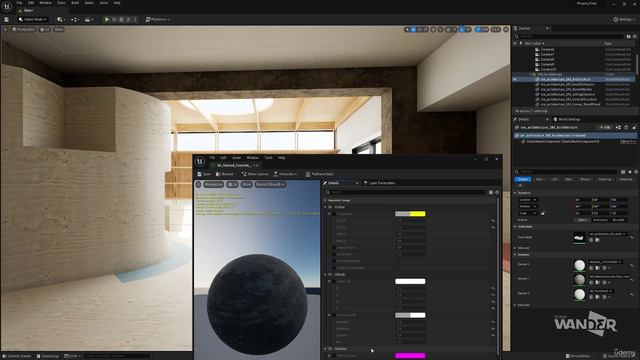This screenshot has height=360, width=640.
Task: Click Platform Stats in material editor toolbar
Action: pyautogui.click(x=320, y=174)
